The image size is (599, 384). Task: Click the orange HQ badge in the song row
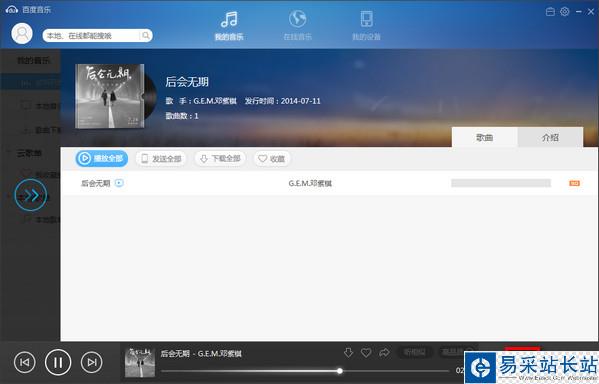pos(574,183)
